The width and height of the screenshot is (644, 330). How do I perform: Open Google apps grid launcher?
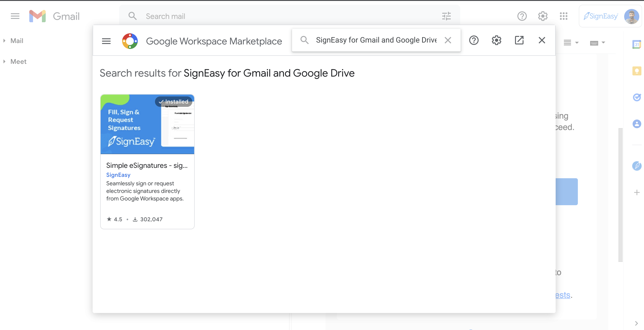coord(563,16)
